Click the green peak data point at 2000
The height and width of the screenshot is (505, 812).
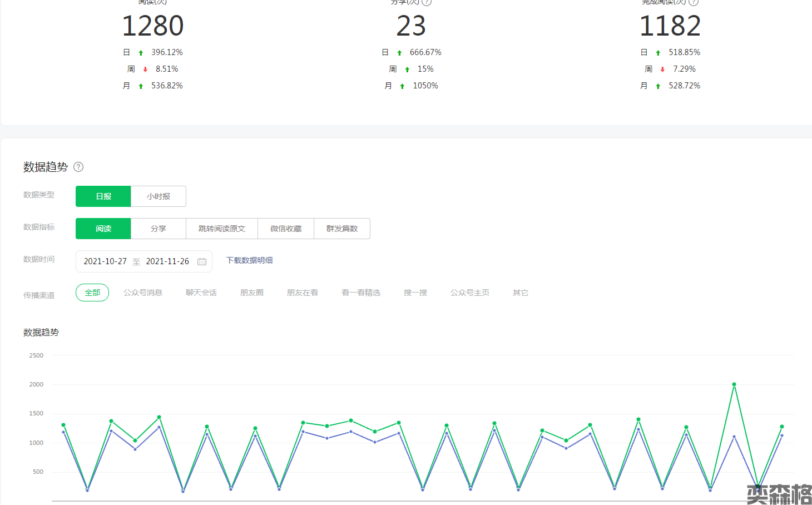coord(734,384)
